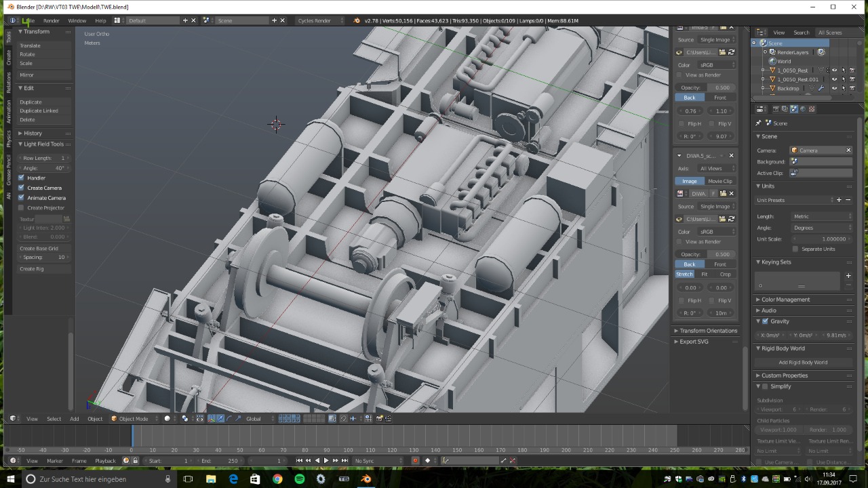Click the red auto-keyframe record button

click(x=415, y=461)
